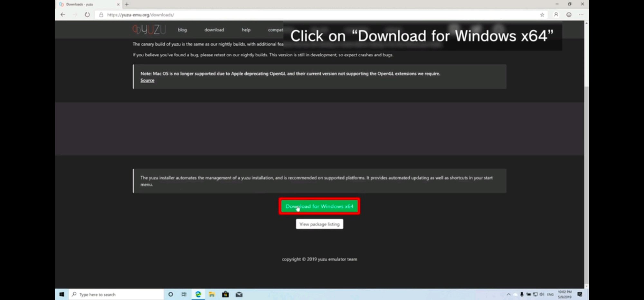Open the Windows Start menu
Screen dimensions: 644x300
click(x=62, y=295)
